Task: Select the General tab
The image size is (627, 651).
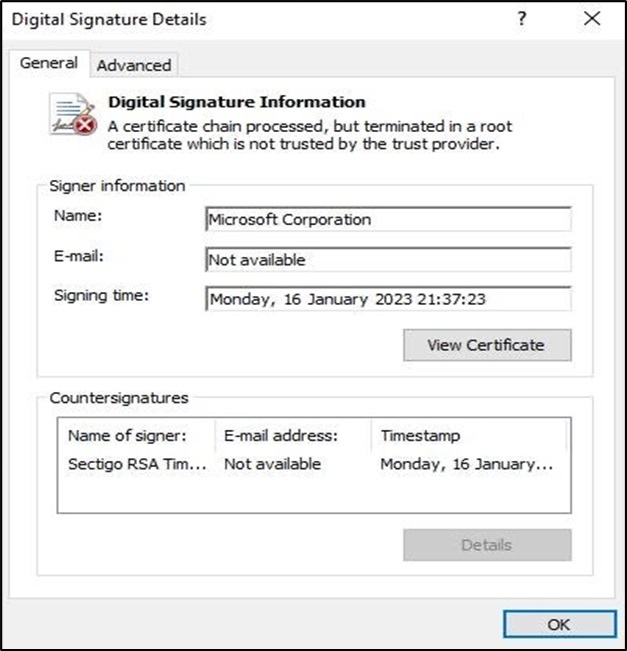Action: coord(49,64)
